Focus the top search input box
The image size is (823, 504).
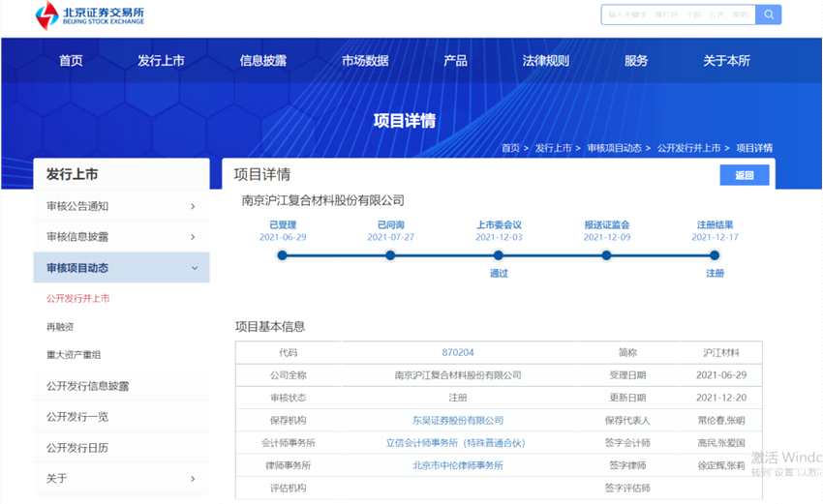678,15
